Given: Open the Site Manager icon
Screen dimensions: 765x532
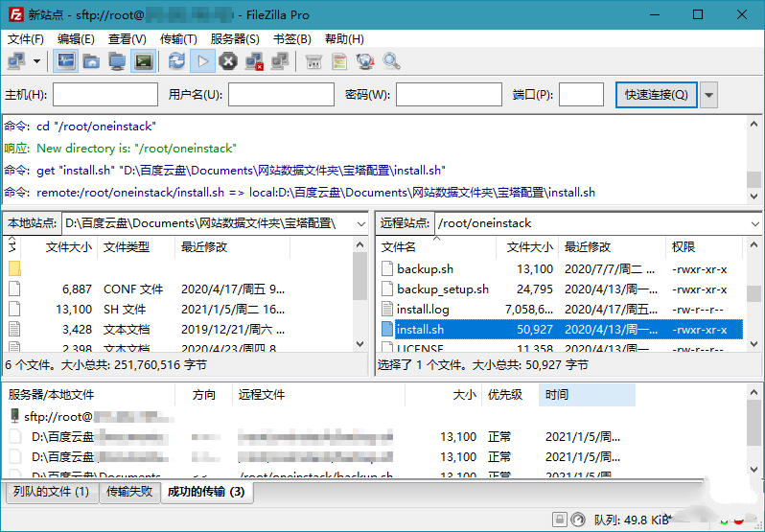Looking at the screenshot, I should (16, 61).
